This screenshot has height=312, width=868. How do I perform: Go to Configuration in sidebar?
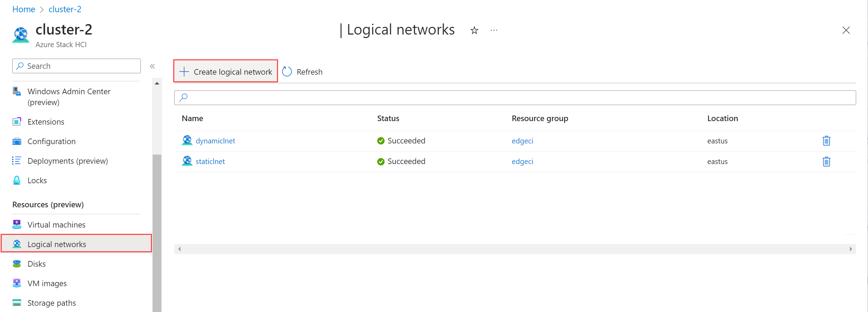51,141
